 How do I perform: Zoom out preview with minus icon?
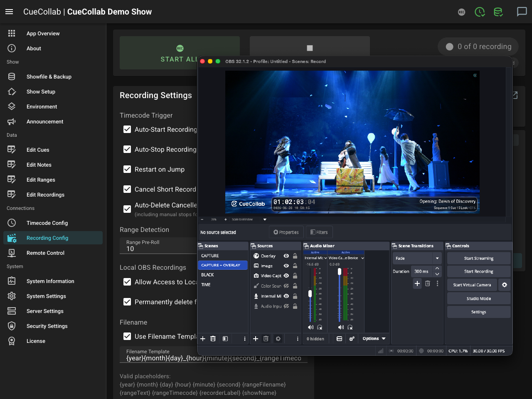pyautogui.click(x=202, y=219)
